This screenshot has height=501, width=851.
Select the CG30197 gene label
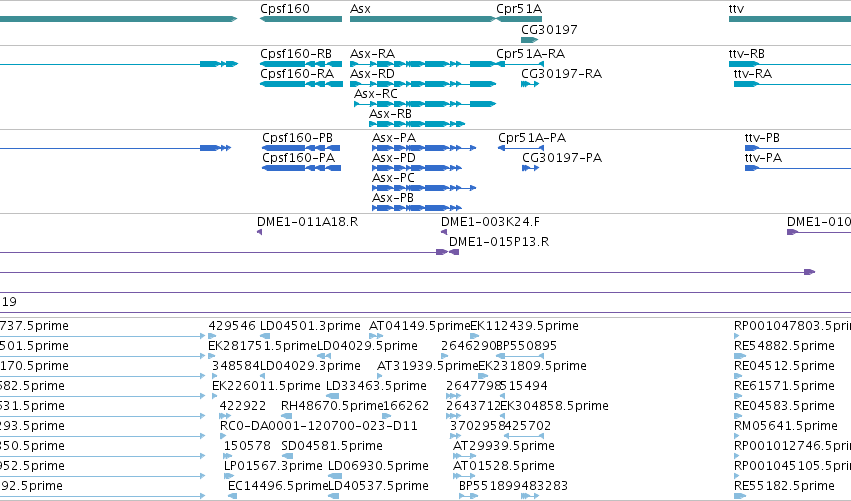click(549, 30)
